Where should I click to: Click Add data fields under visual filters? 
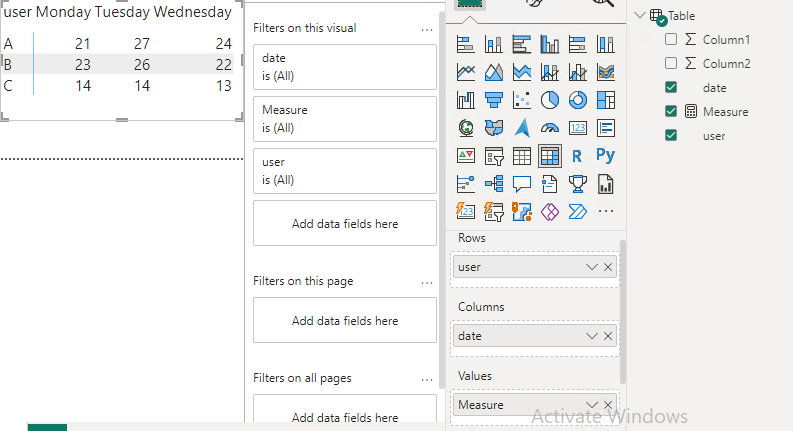(345, 223)
